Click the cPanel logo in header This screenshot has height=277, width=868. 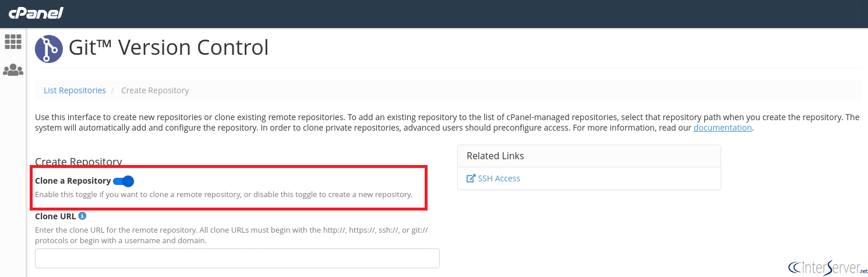tap(36, 13)
